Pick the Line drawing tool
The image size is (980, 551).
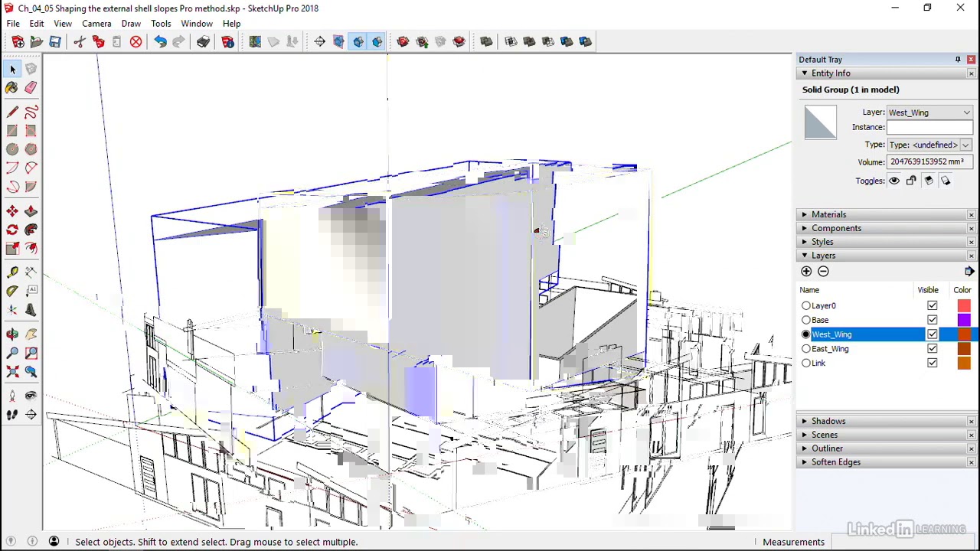(x=12, y=112)
